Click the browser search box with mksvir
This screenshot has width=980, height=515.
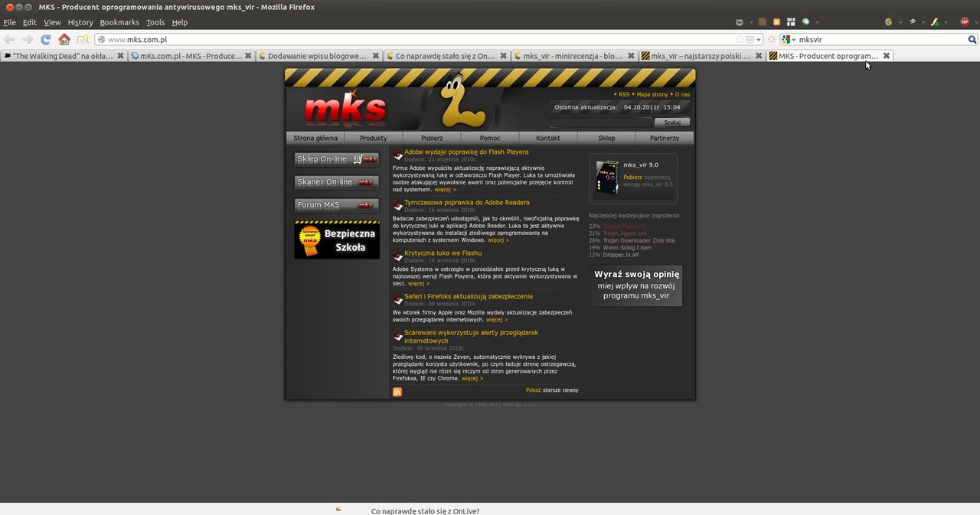[879, 39]
